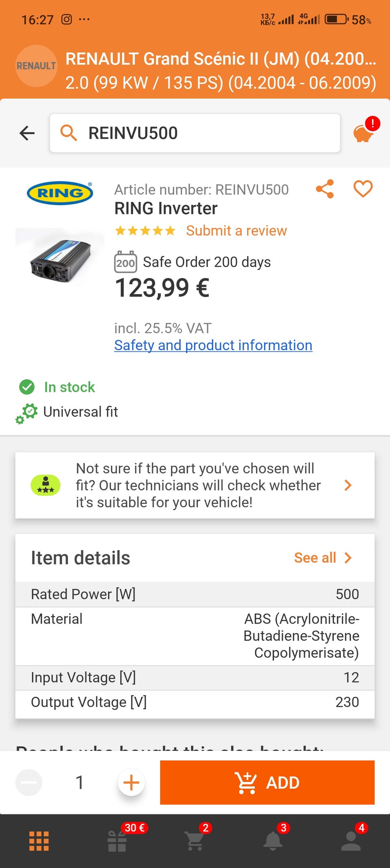The width and height of the screenshot is (390, 868).
Task: Tap the RING brand logo
Action: (60, 193)
